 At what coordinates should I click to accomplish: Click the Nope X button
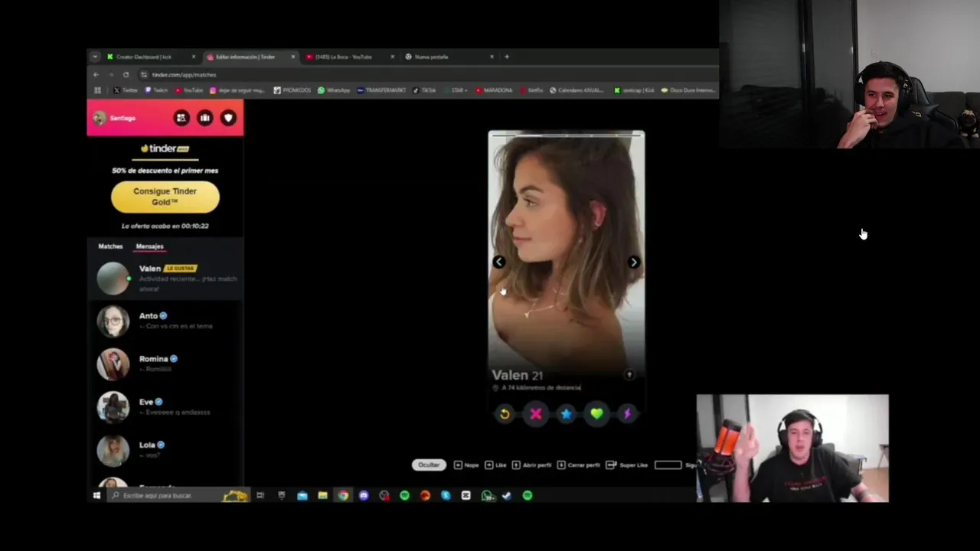click(x=536, y=414)
